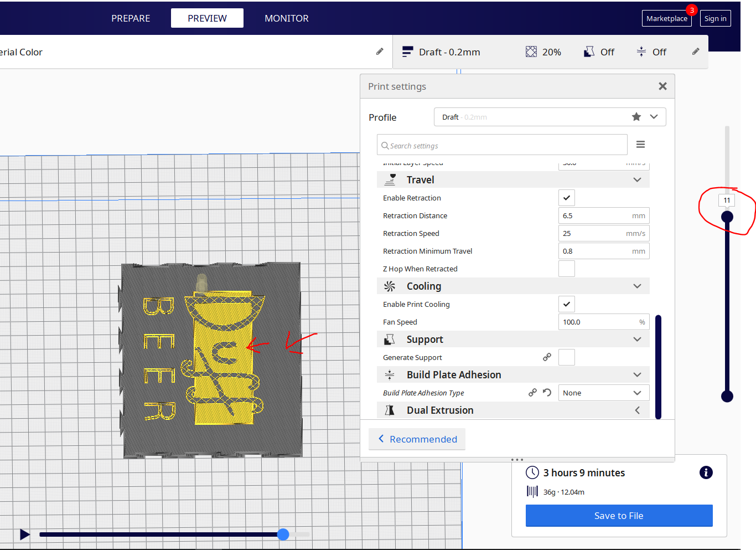Click the support Off icon in header
Viewport: 756px width, 550px height.
coord(589,52)
